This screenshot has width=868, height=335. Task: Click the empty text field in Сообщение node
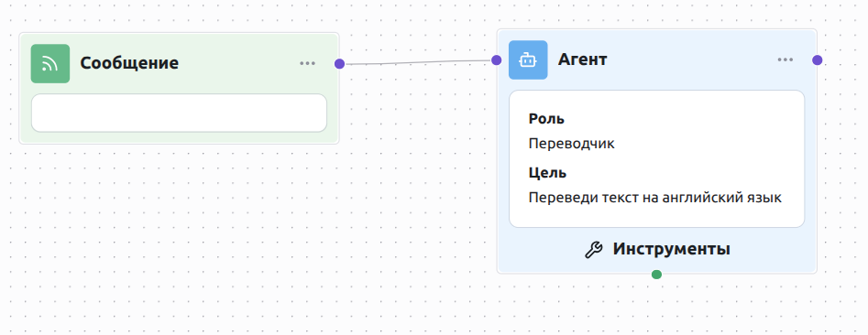tap(179, 113)
